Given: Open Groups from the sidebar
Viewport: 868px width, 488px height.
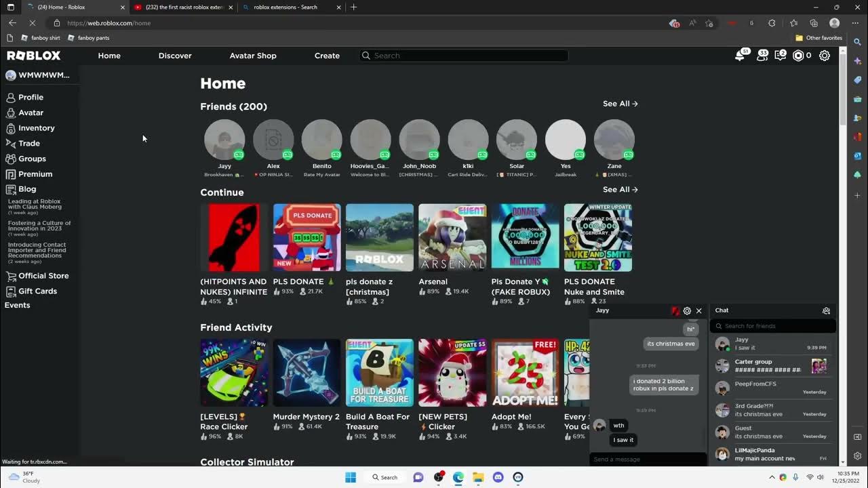Looking at the screenshot, I should tap(32, 159).
